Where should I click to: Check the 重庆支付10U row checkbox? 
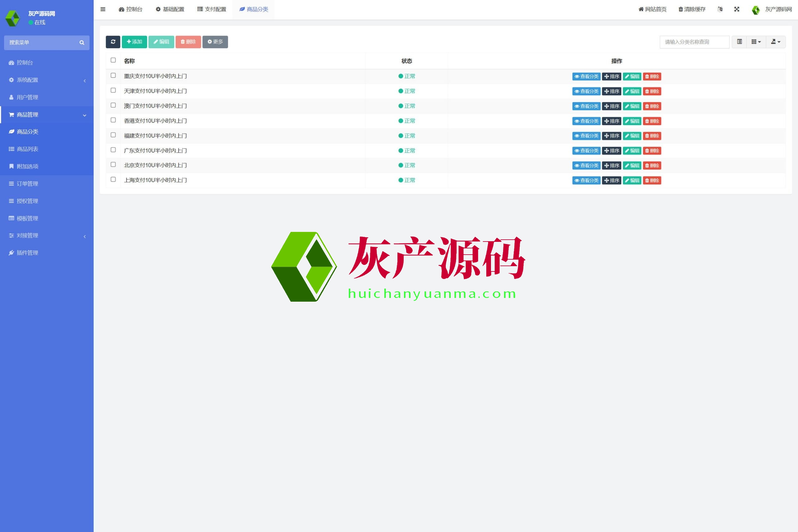click(x=113, y=75)
